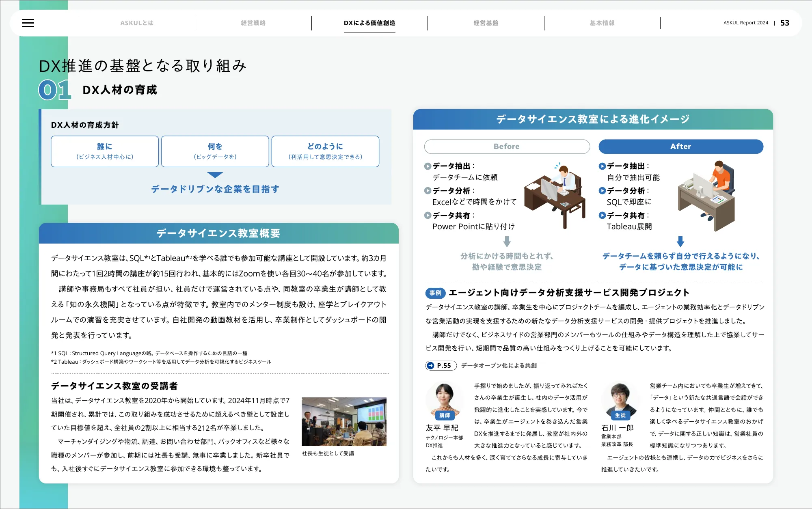The height and width of the screenshot is (509, 812).
Task: Click blue down arrow under After list
Action: pos(680,242)
